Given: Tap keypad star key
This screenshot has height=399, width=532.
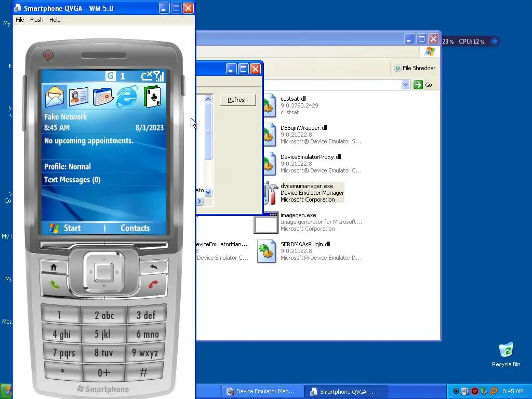Looking at the screenshot, I should pyautogui.click(x=63, y=372).
